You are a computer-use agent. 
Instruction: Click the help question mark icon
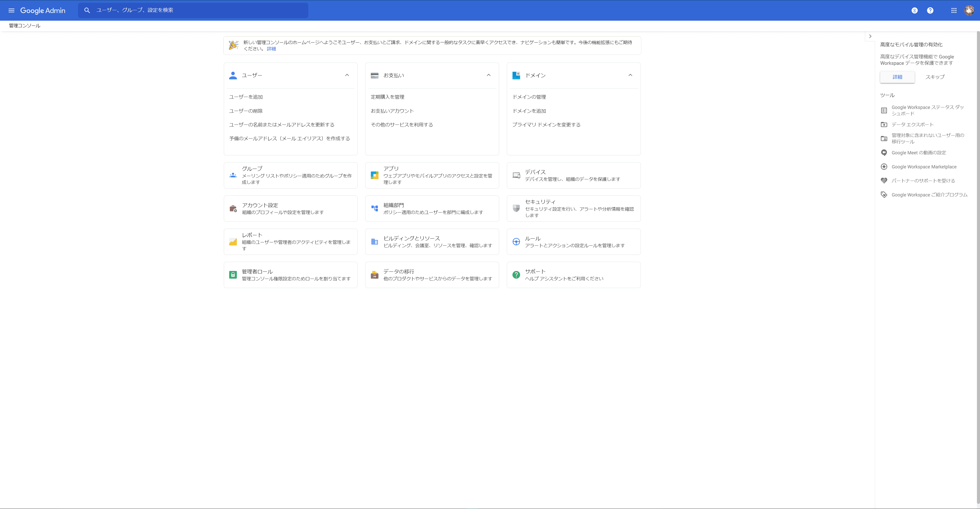(930, 10)
